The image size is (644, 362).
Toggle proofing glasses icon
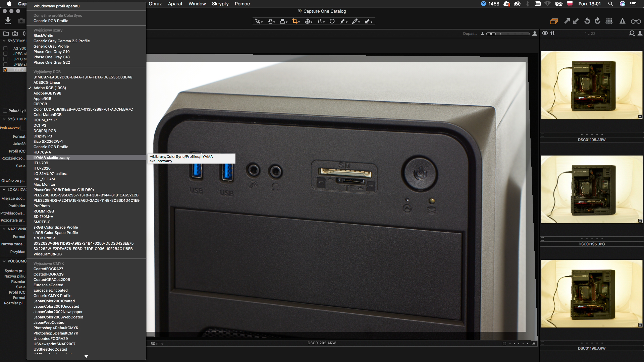(636, 21)
